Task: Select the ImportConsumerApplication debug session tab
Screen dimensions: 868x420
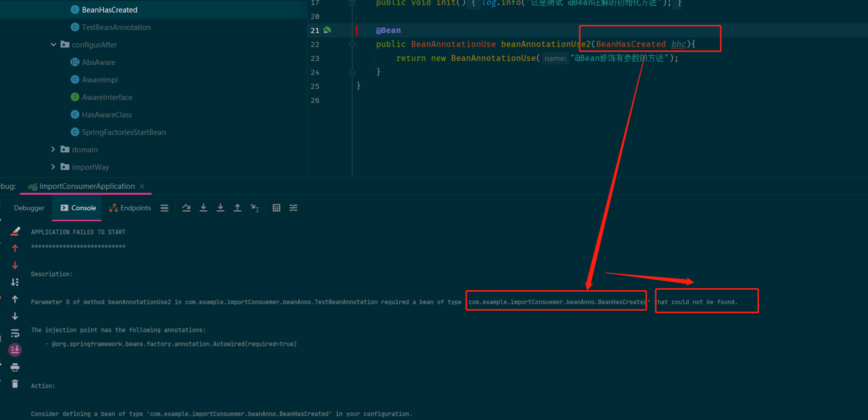Action: click(87, 186)
